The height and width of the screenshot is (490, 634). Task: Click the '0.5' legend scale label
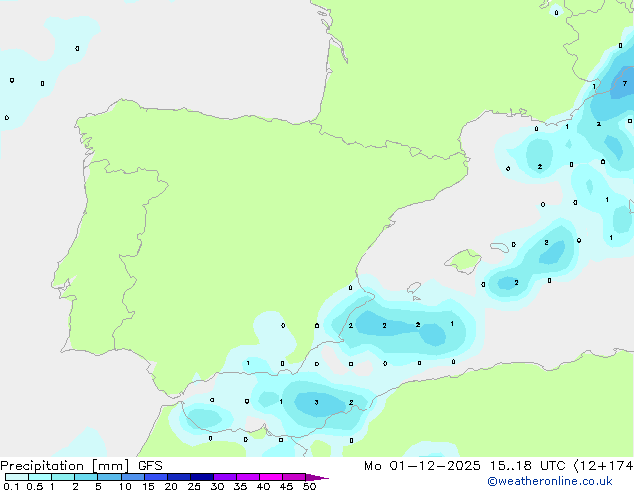[x=35, y=486]
